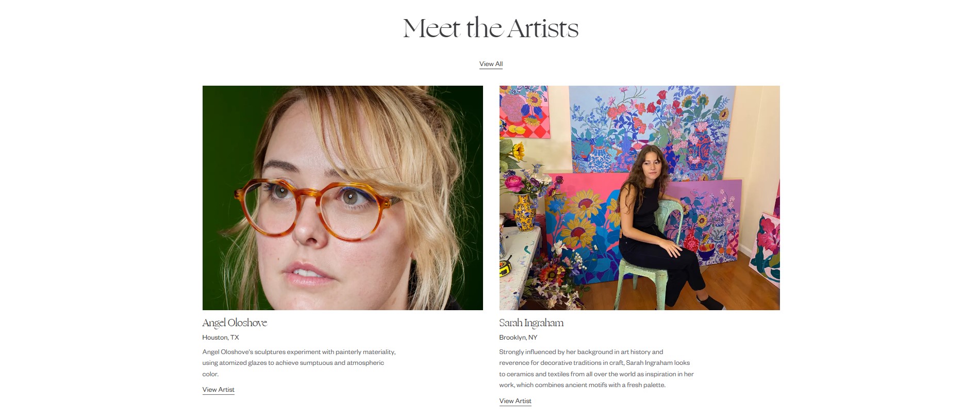Open Angel Oloshove's portrait photo
The width and height of the screenshot is (980, 416).
click(x=342, y=198)
